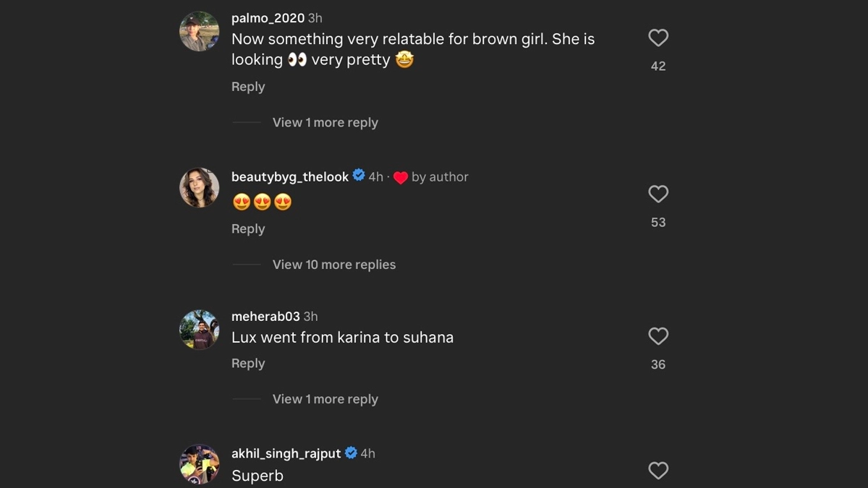Like the palmo_2020 comment

[658, 38]
